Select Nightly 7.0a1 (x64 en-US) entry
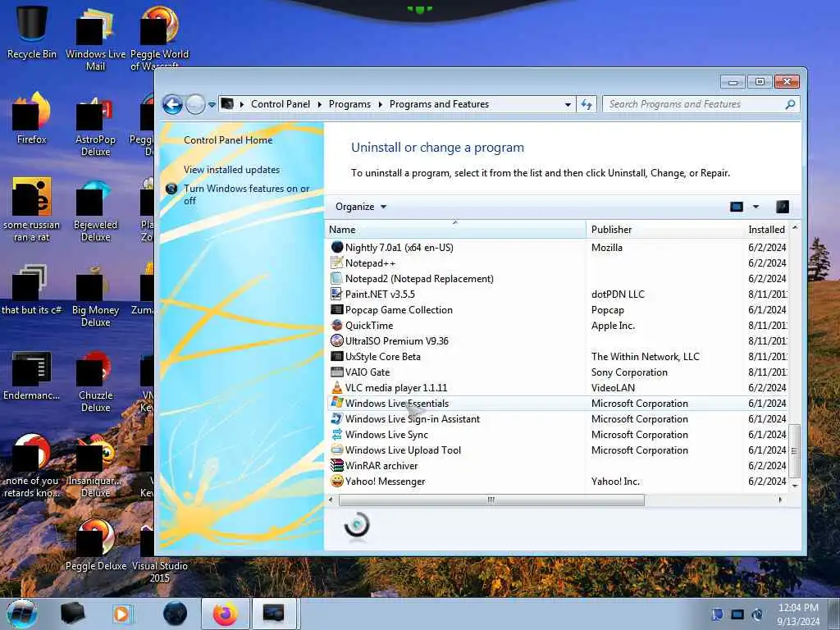 [557, 248]
